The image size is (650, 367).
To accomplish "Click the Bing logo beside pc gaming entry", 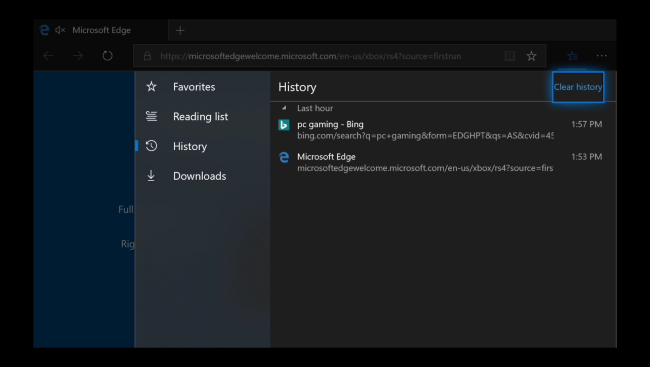I will [284, 124].
